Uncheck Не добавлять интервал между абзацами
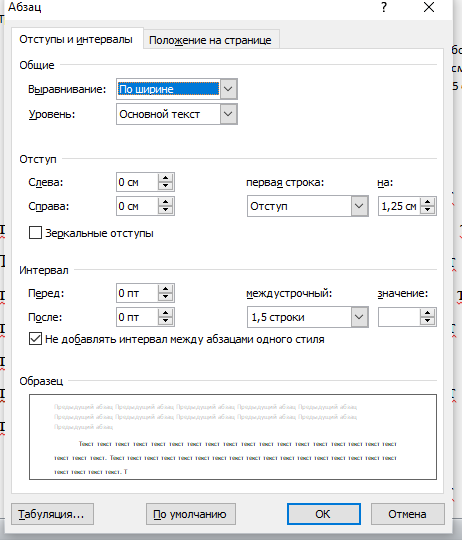The width and height of the screenshot is (462, 540). click(x=35, y=339)
